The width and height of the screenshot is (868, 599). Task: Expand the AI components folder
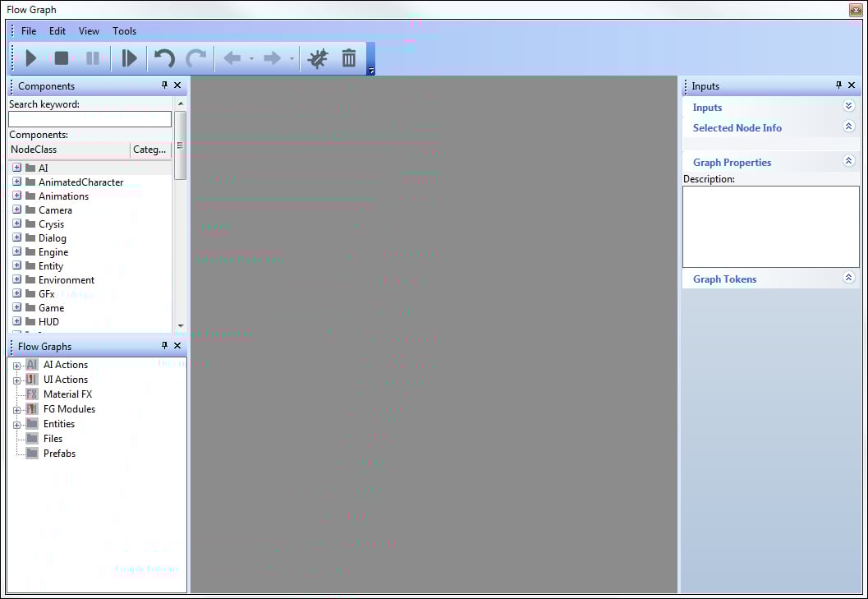point(16,168)
